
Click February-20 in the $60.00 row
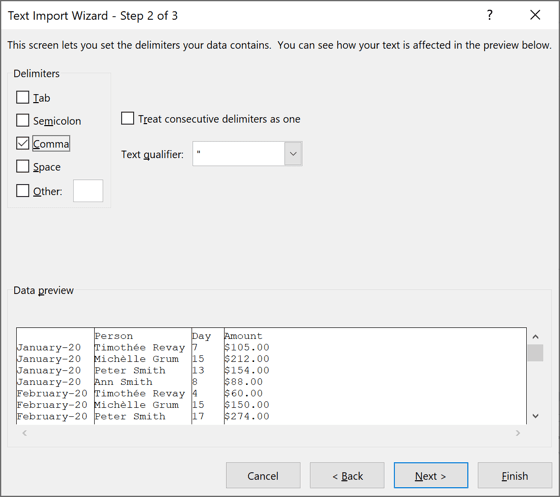tap(52, 393)
